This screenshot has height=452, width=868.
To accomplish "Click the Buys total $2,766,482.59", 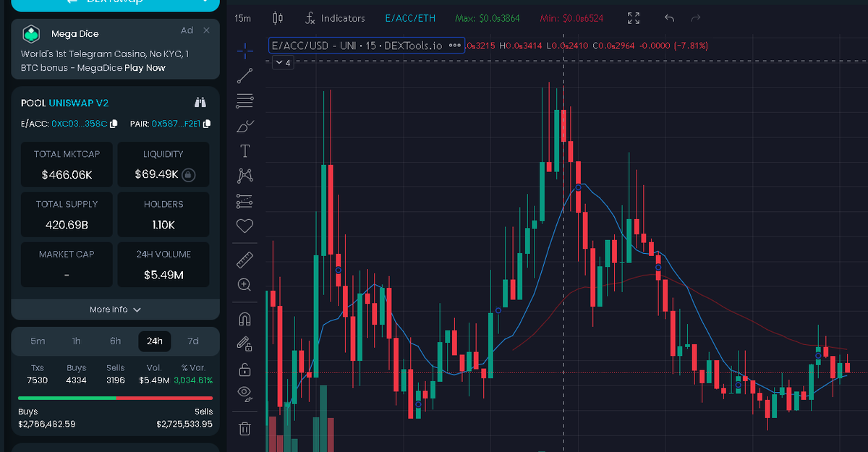I will pyautogui.click(x=46, y=424).
